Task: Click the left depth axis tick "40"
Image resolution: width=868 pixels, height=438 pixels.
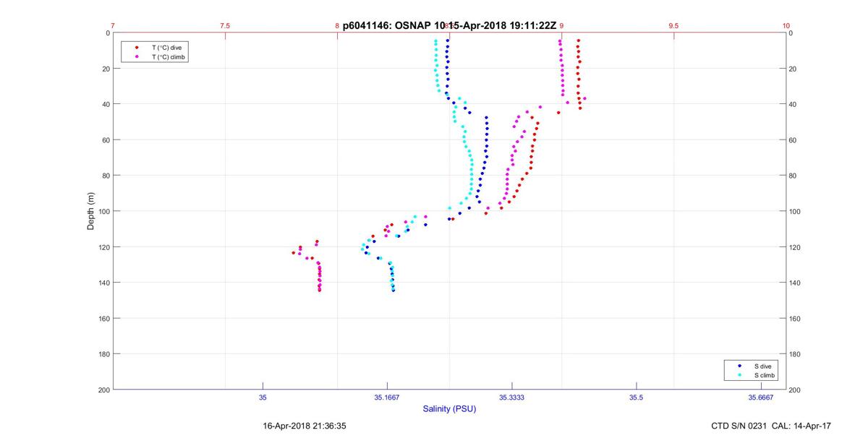Action: (x=105, y=104)
